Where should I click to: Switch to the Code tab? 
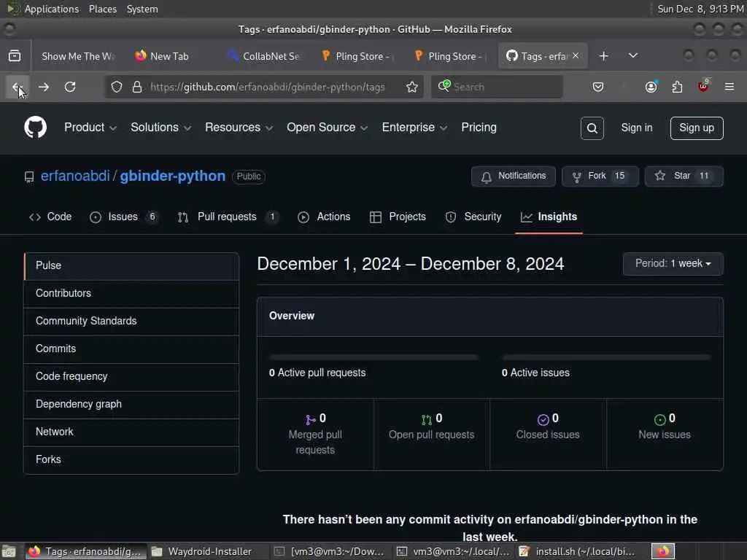pyautogui.click(x=50, y=217)
